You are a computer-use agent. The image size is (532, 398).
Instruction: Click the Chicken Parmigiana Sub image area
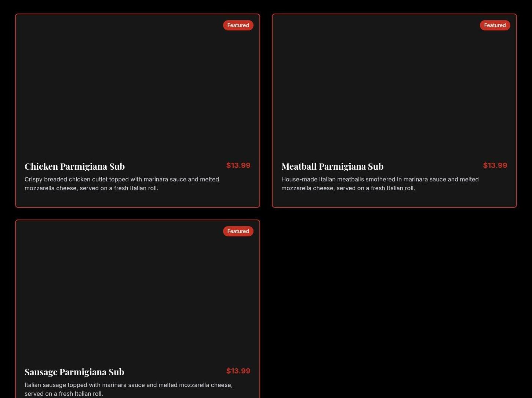138,84
